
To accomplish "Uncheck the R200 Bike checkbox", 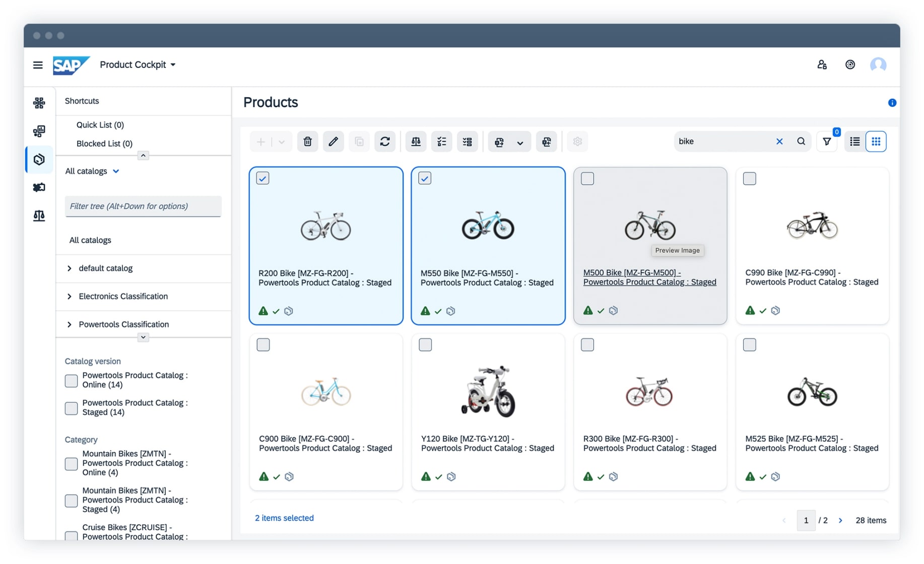I will coord(263,178).
